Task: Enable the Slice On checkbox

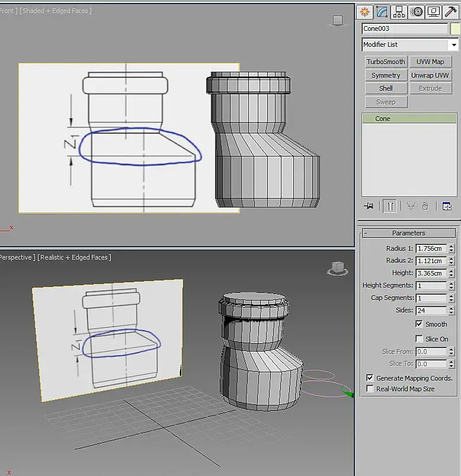Action: tap(419, 338)
